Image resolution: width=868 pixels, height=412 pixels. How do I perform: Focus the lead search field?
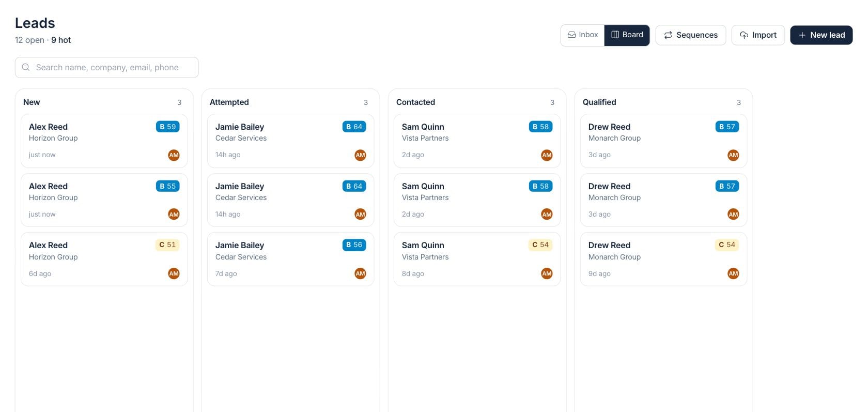[x=107, y=67]
